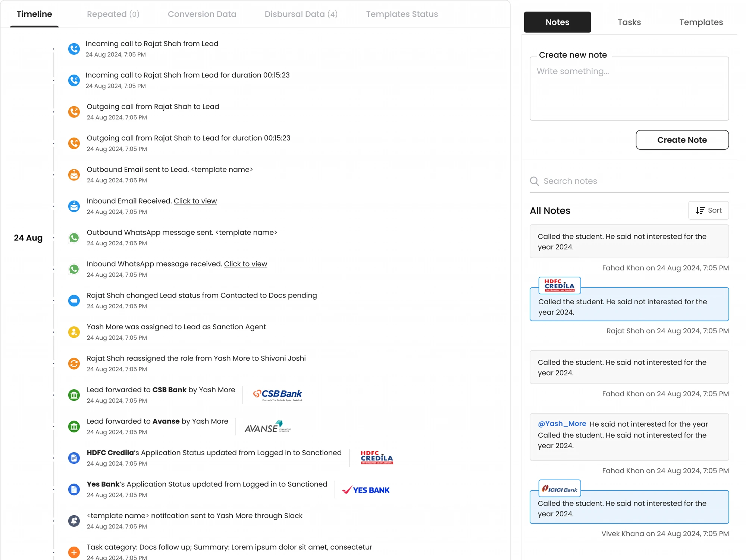Click the 24 Aug date marker
The height and width of the screenshot is (560, 746).
click(x=28, y=238)
